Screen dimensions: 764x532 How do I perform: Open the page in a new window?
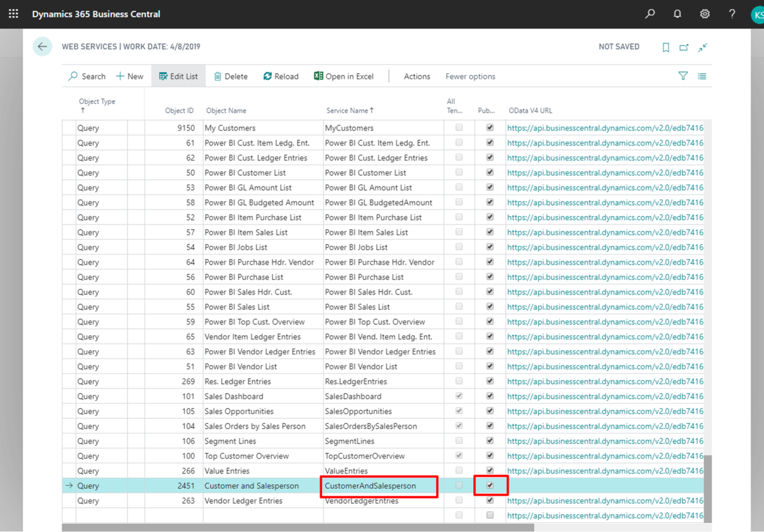(x=684, y=47)
